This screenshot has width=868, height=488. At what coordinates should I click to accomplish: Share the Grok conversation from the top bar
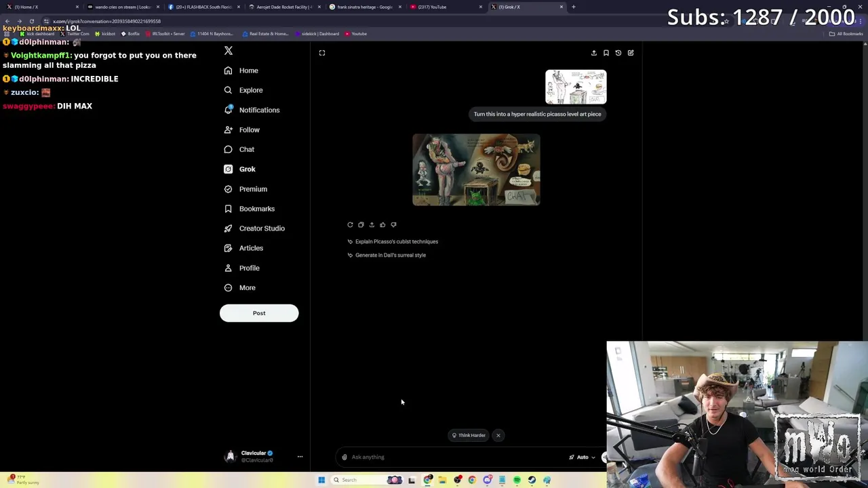tap(594, 53)
